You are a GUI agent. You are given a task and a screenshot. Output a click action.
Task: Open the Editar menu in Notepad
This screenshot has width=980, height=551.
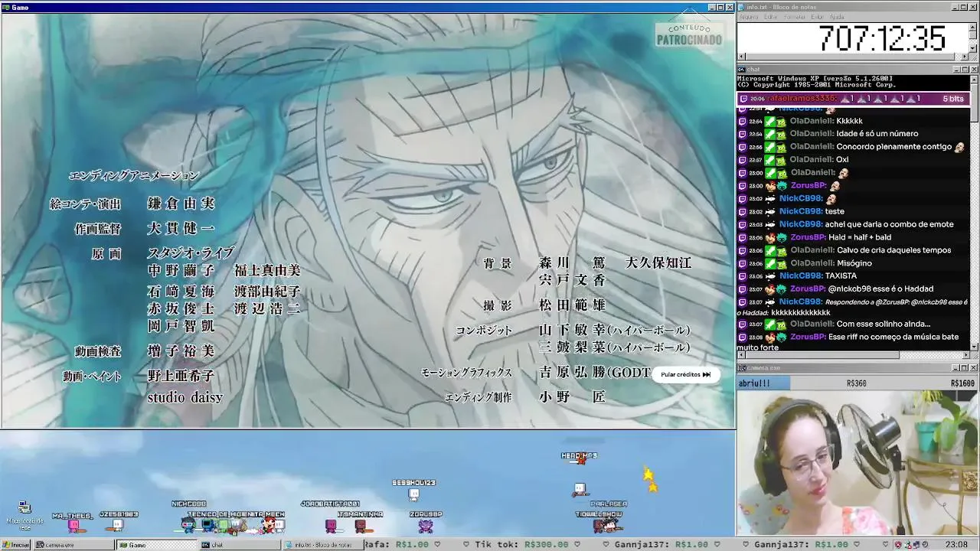(770, 17)
